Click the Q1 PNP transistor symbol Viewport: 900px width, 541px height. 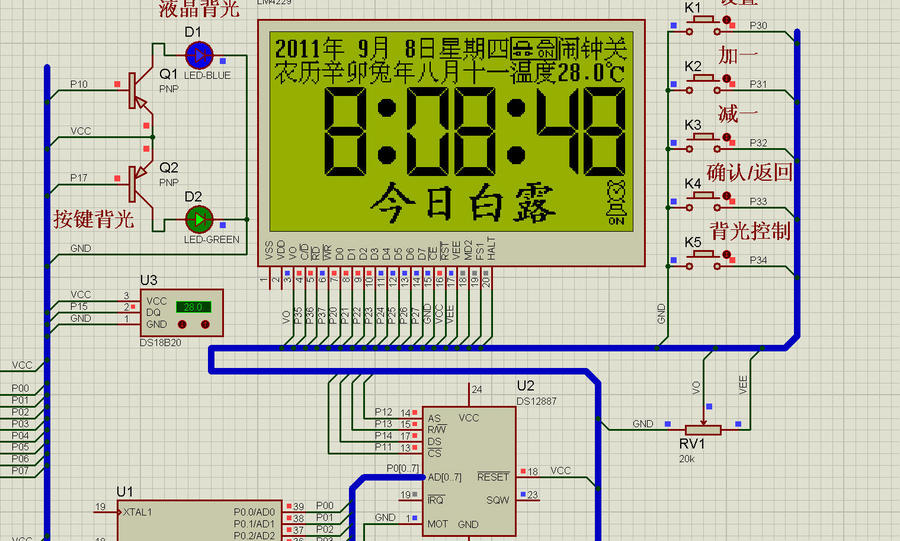137,92
